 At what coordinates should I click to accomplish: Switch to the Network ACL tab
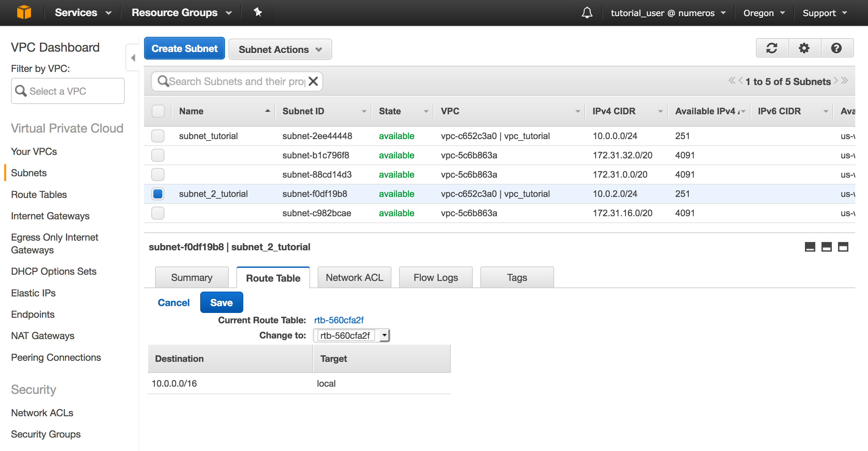(x=355, y=277)
